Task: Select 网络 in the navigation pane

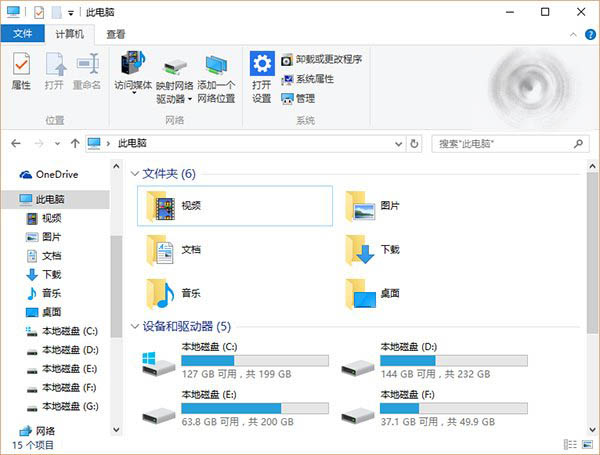Action: (x=37, y=431)
